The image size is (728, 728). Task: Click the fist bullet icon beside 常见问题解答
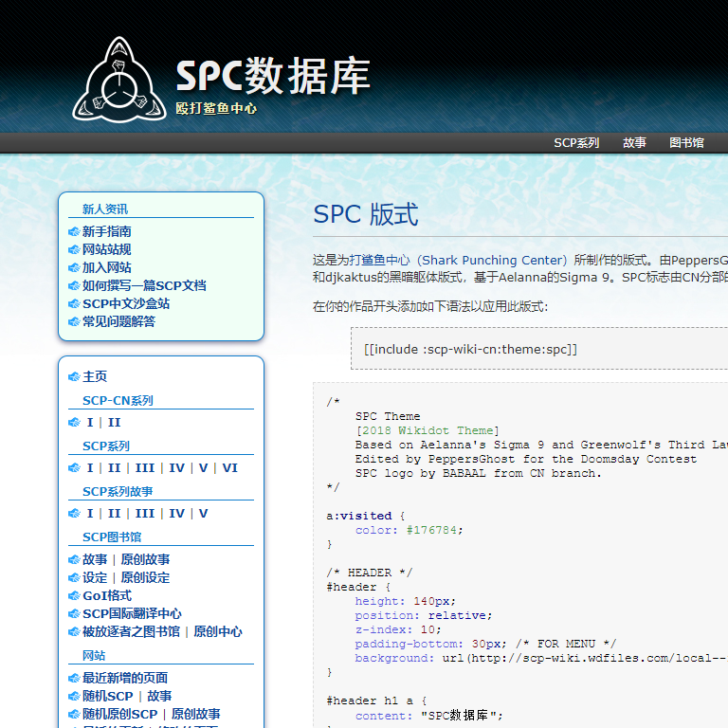[x=74, y=321]
